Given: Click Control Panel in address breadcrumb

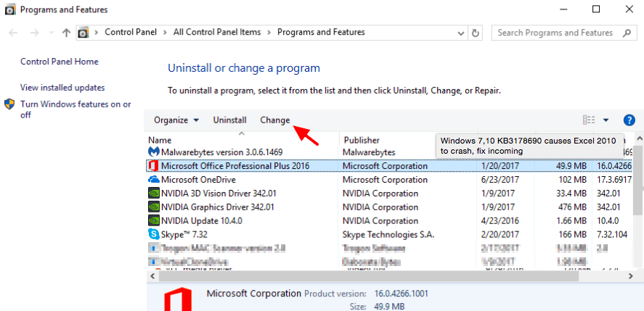Looking at the screenshot, I should pyautogui.click(x=131, y=32).
